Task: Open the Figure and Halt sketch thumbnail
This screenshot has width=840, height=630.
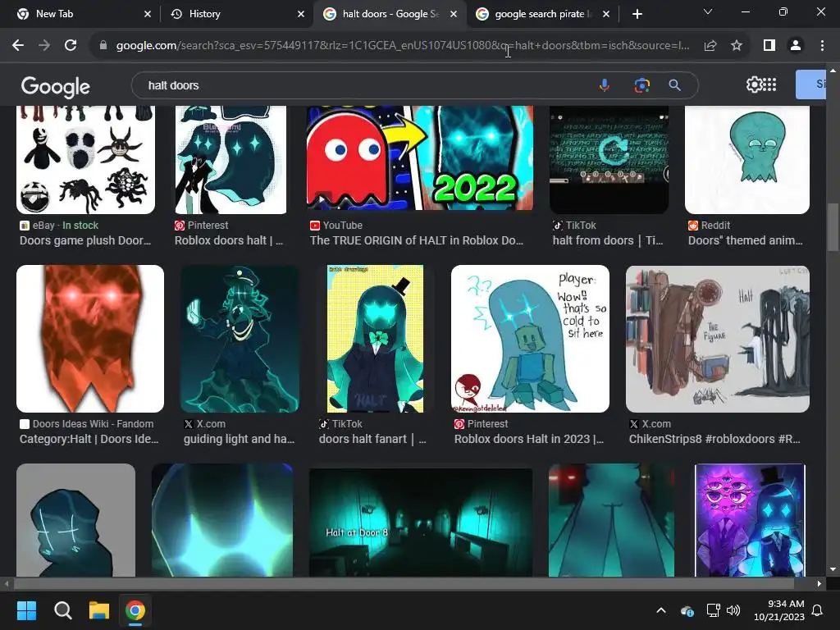Action: 717,339
